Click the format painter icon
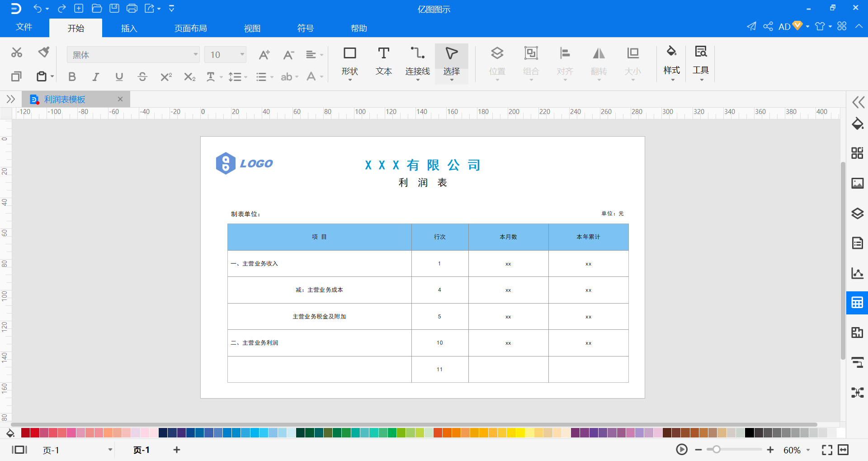The image size is (868, 461). 44,52
